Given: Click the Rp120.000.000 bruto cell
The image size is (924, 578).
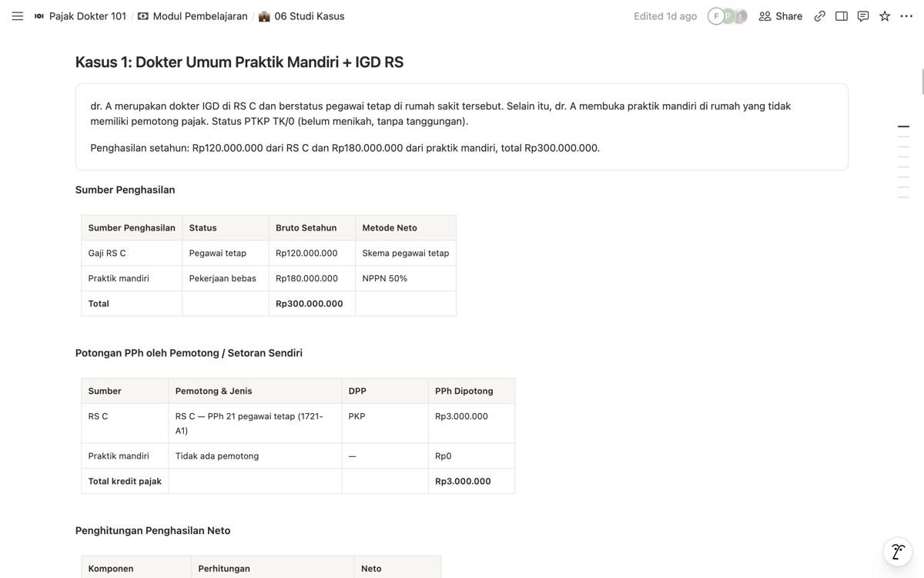Looking at the screenshot, I should tap(312, 253).
